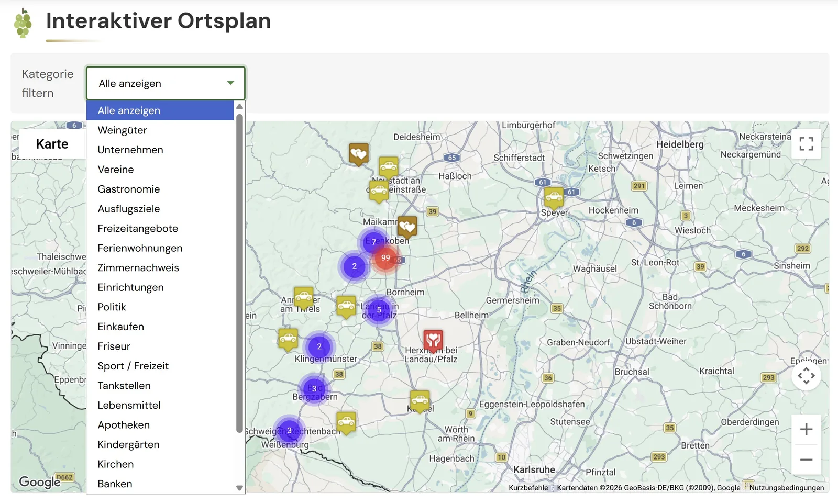Viewport: 838px width, 504px height.
Task: Choose the Politik category
Action: coord(160,307)
